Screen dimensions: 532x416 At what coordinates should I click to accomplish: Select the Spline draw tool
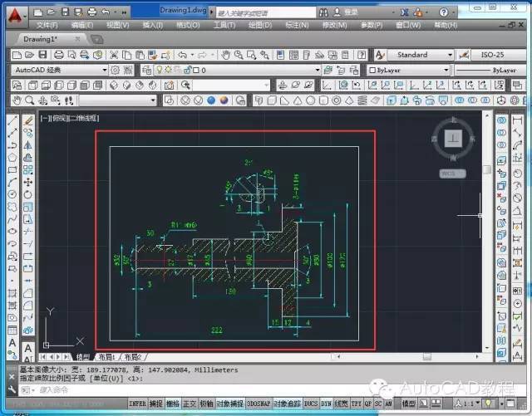[x=12, y=219]
